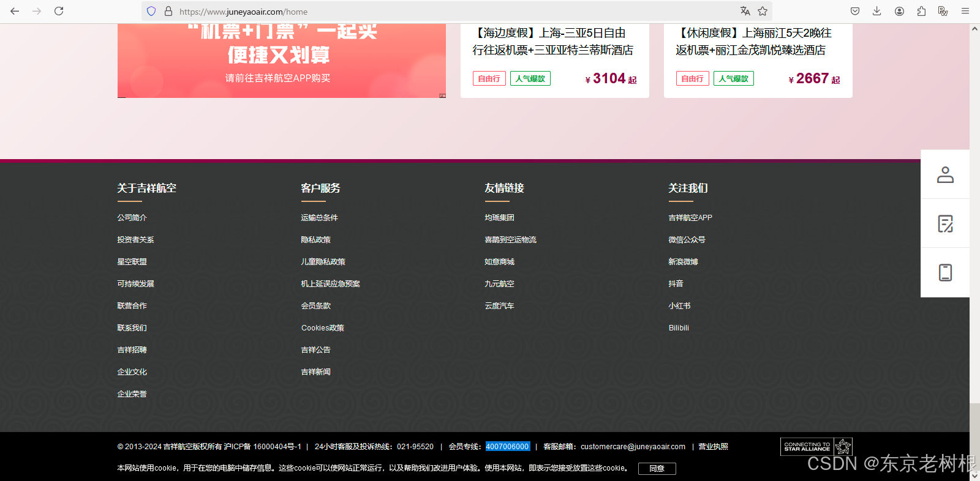Viewport: 980px width, 481px height.
Task: Open Firefox application hamburger menu
Action: (x=965, y=11)
